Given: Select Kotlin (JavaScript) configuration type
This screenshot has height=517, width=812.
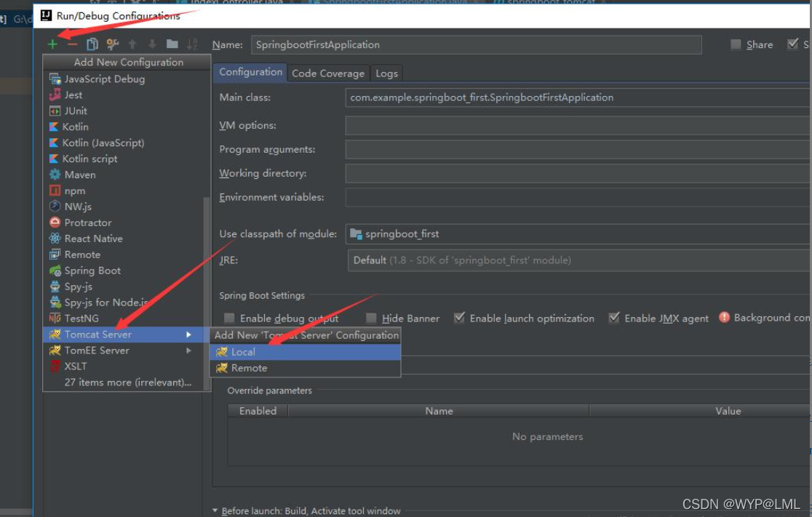Looking at the screenshot, I should point(127,143).
